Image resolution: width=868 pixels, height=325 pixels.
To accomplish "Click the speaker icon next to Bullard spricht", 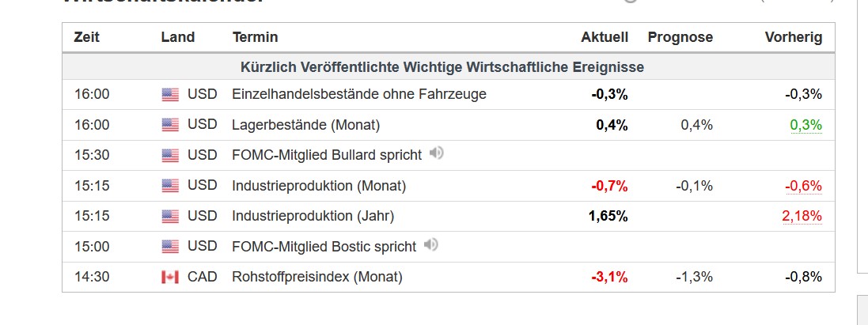I will tap(436, 153).
